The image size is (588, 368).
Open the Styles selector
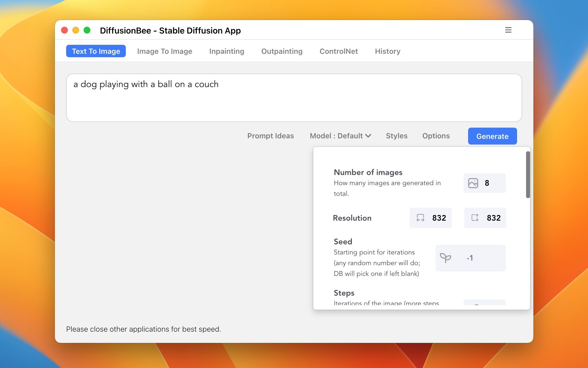tap(397, 136)
